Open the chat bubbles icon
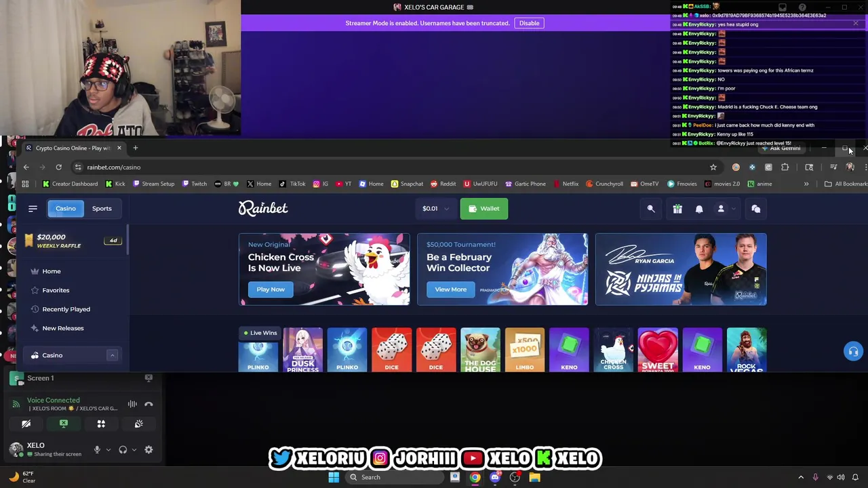 click(756, 209)
